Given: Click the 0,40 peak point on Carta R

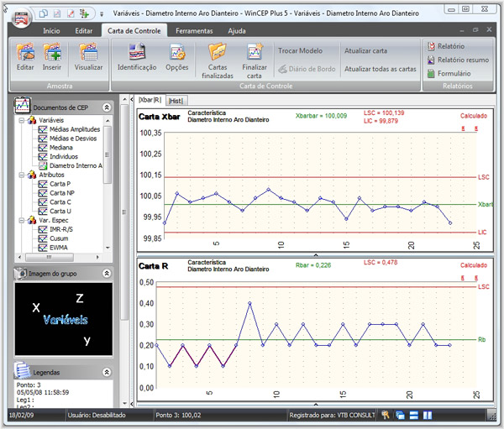Looking at the screenshot, I should coord(249,303).
